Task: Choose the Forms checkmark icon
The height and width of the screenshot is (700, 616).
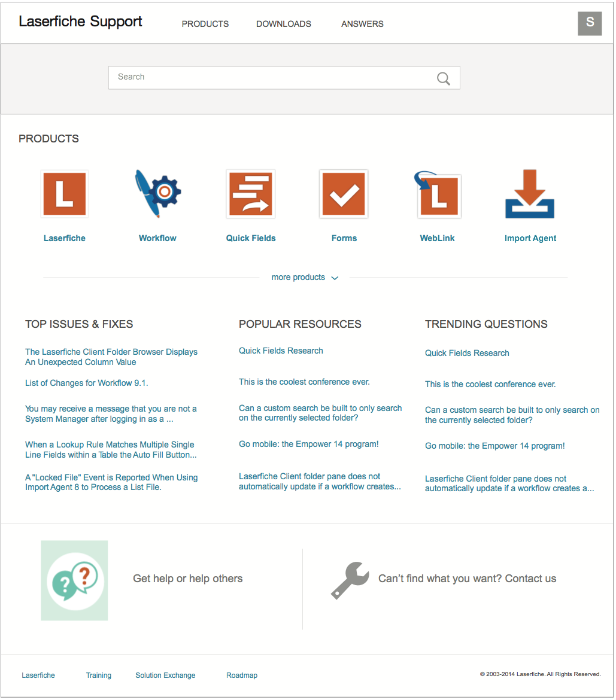Action: pyautogui.click(x=344, y=194)
